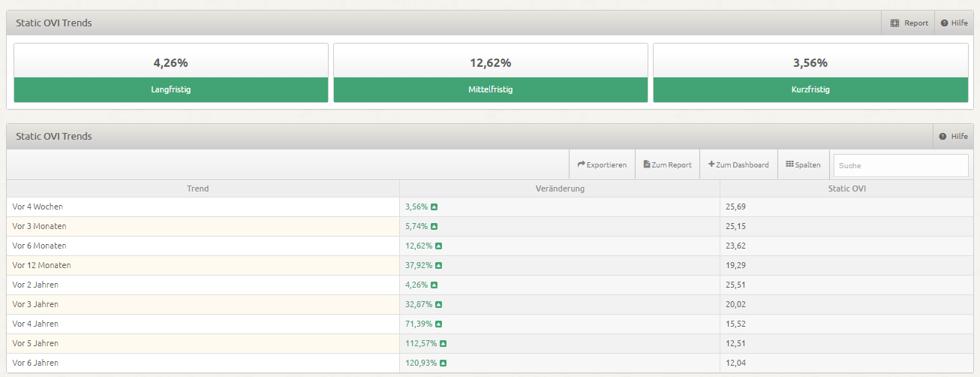Select the Langfristig trend tile
The image size is (980, 377).
pos(171,73)
